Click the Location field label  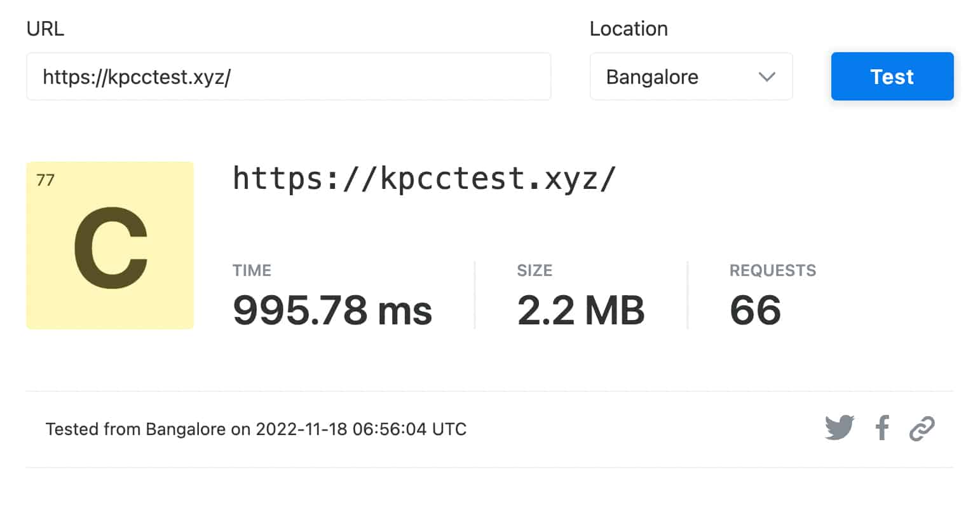click(x=628, y=29)
